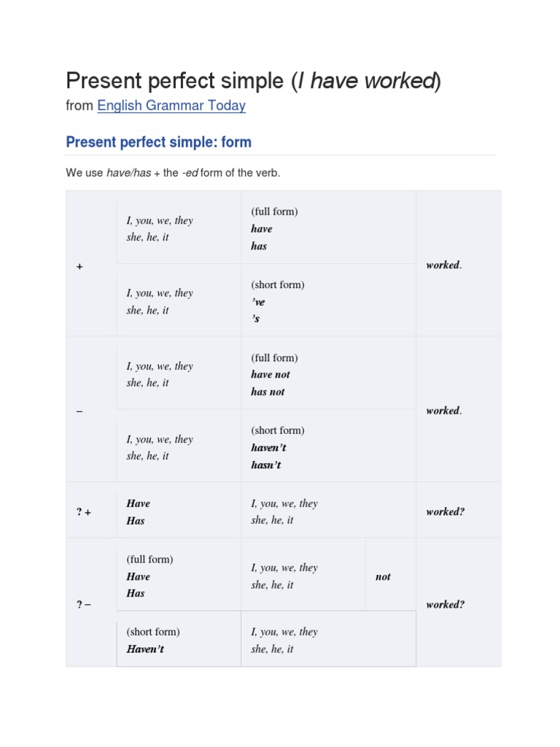
Task: Open the English Grammar Today link
Action: [171, 106]
